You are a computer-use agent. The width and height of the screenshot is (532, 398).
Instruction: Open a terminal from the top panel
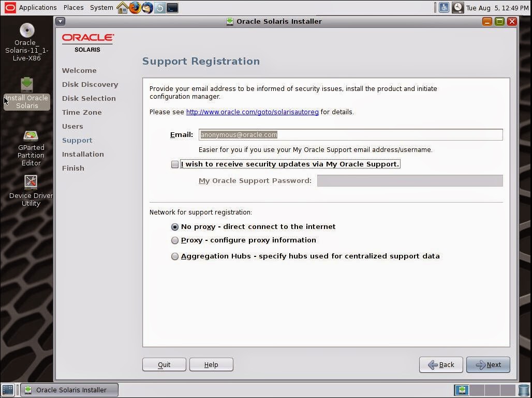tap(172, 7)
